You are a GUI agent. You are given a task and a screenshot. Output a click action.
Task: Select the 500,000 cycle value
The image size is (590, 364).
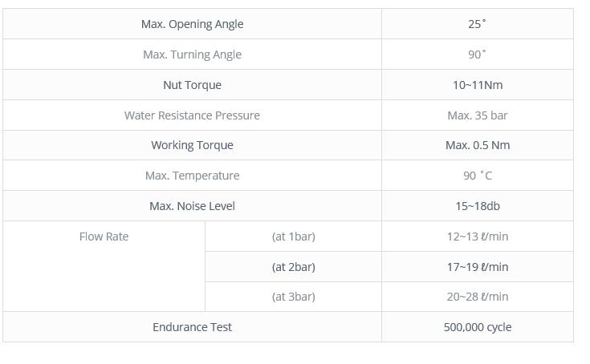(478, 327)
